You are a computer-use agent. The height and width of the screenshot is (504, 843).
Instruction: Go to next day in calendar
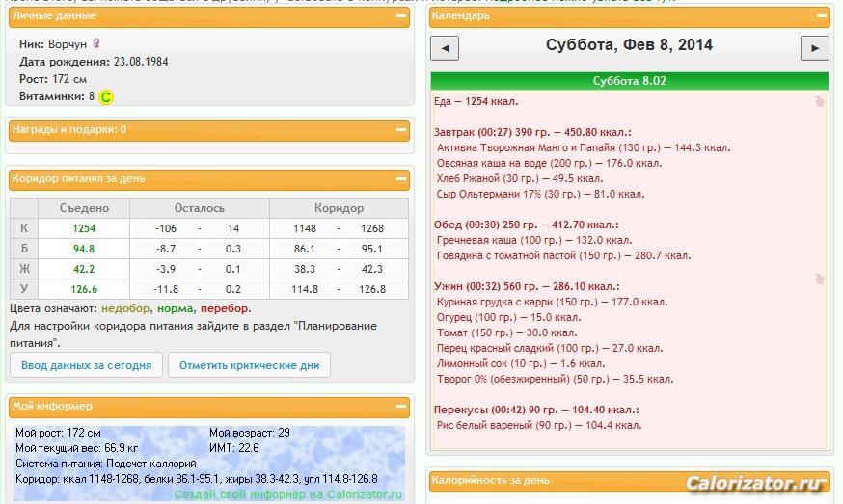point(814,48)
